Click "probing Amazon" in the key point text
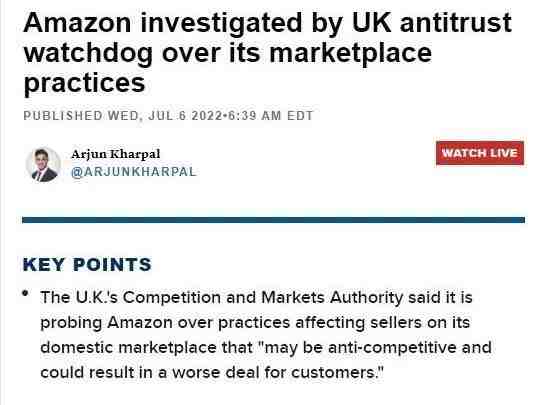Image resolution: width=544 pixels, height=405 pixels. 107,323
